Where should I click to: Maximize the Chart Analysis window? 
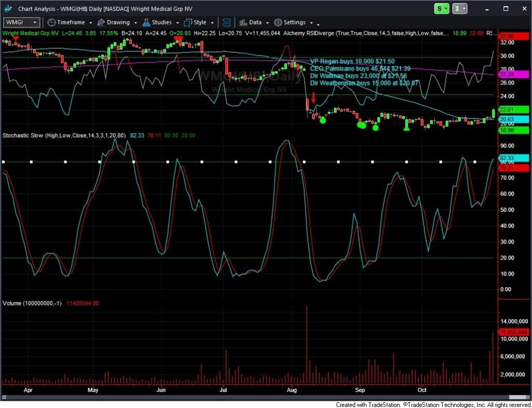pyautogui.click(x=506, y=9)
